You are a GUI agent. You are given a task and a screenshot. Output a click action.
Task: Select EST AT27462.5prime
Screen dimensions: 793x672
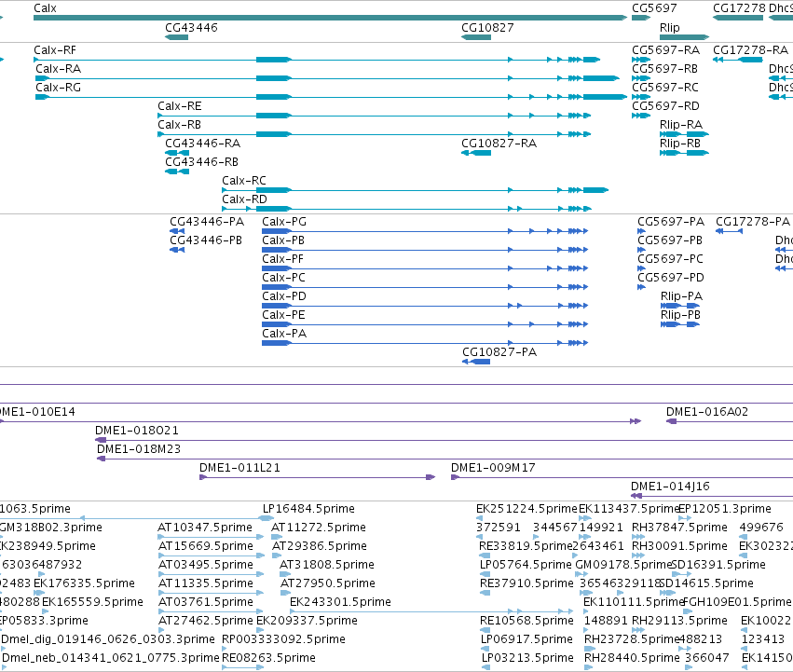205,621
